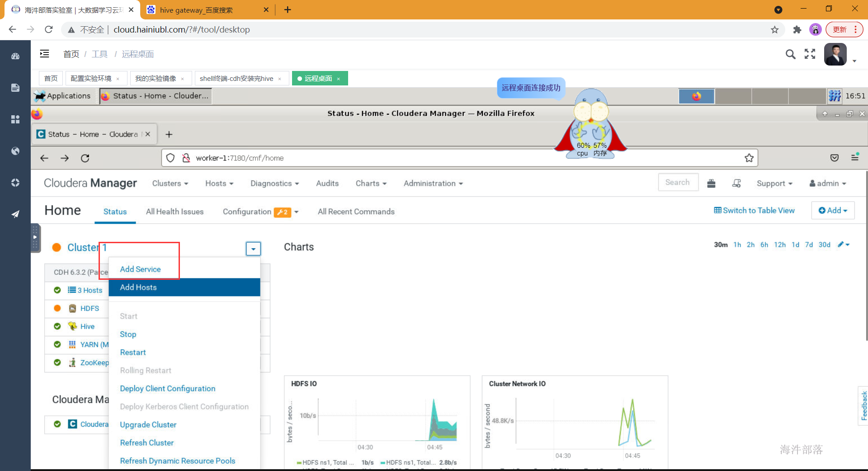Choose Refresh Cluster option
868x471 pixels.
(147, 443)
